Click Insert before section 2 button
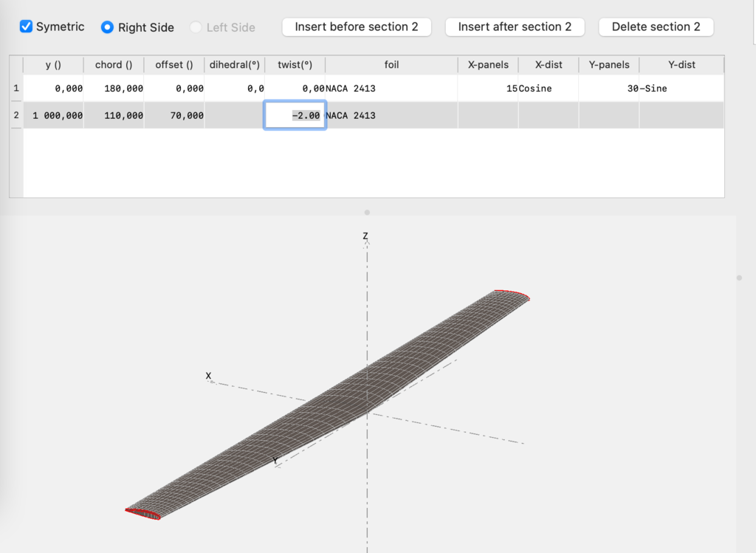The width and height of the screenshot is (756, 553). [x=357, y=27]
